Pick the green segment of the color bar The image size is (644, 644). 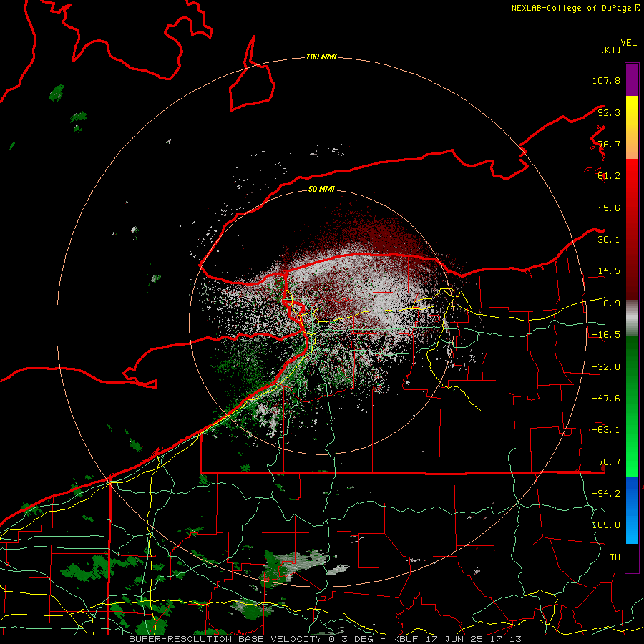(x=632, y=406)
